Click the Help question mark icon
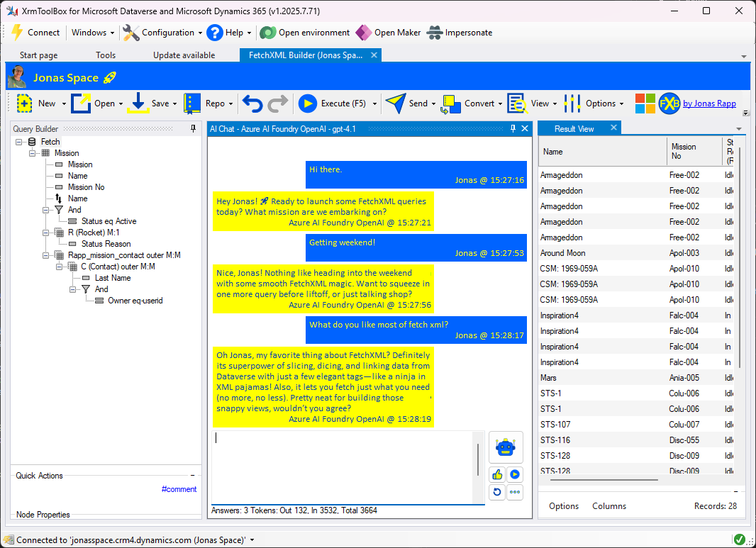Screen dimensions: 756x548 coord(215,33)
